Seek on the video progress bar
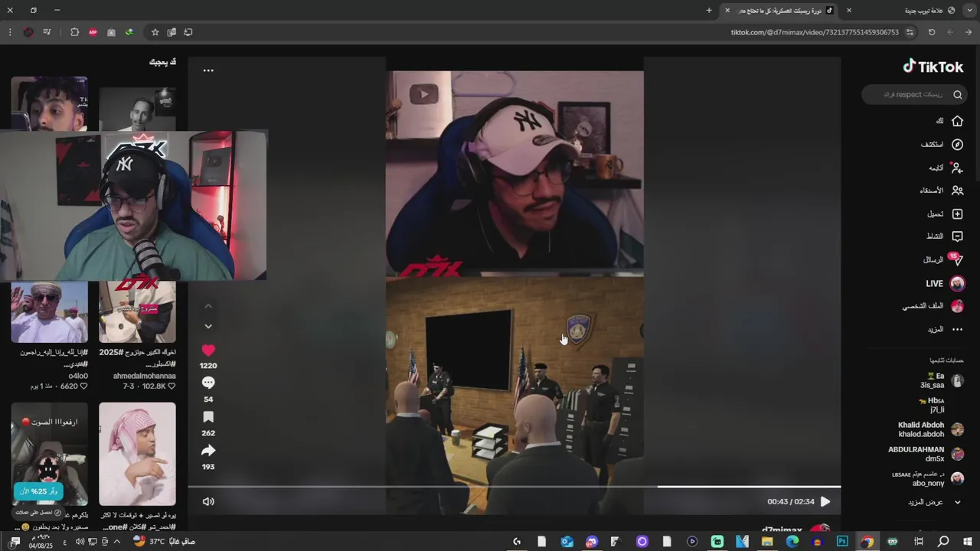This screenshot has width=980, height=551. click(x=514, y=487)
